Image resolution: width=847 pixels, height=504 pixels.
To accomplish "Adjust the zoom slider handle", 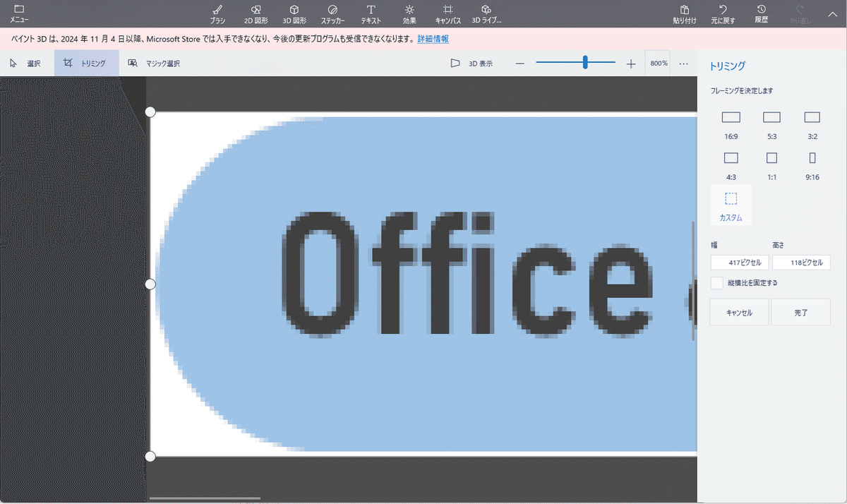I will (585, 62).
